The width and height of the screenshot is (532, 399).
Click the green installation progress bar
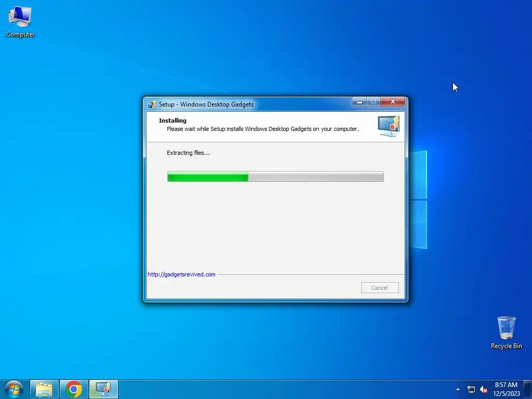(275, 177)
